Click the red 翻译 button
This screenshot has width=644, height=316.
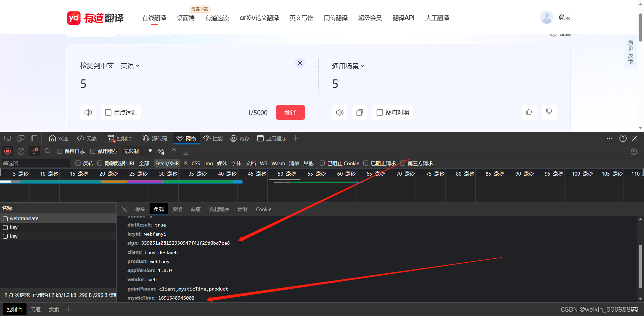(290, 112)
